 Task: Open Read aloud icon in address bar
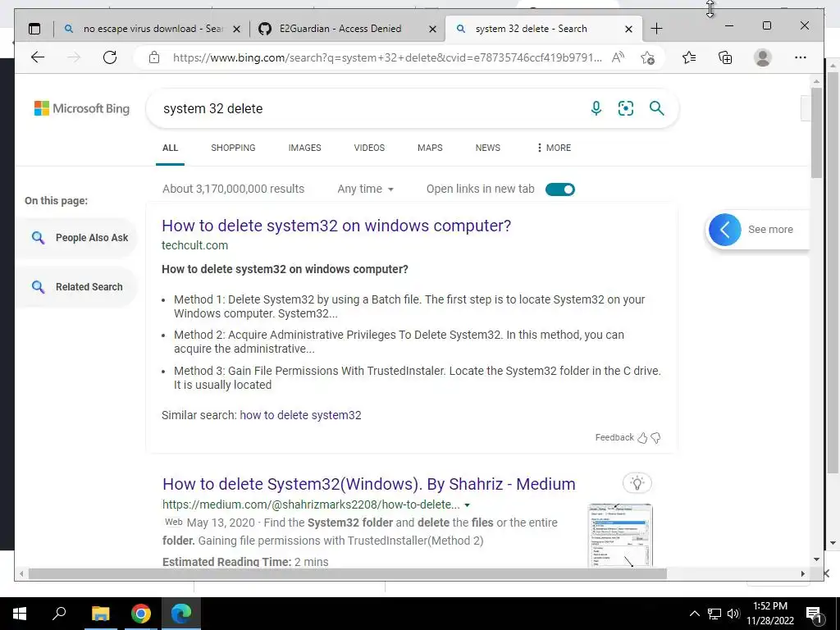coord(618,57)
